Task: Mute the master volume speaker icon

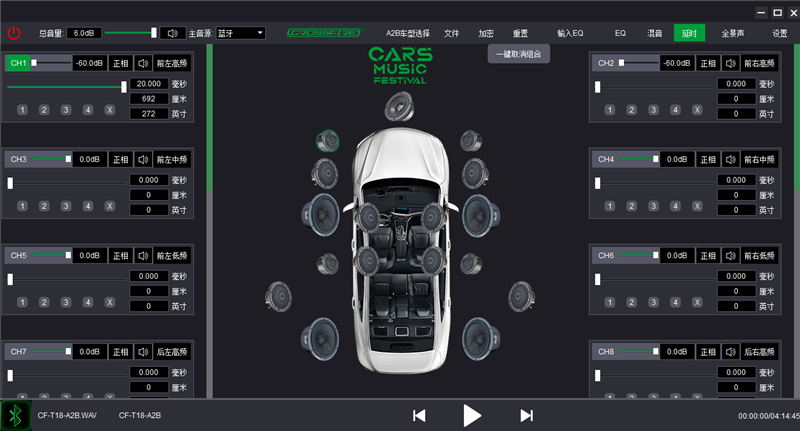Action: point(173,33)
